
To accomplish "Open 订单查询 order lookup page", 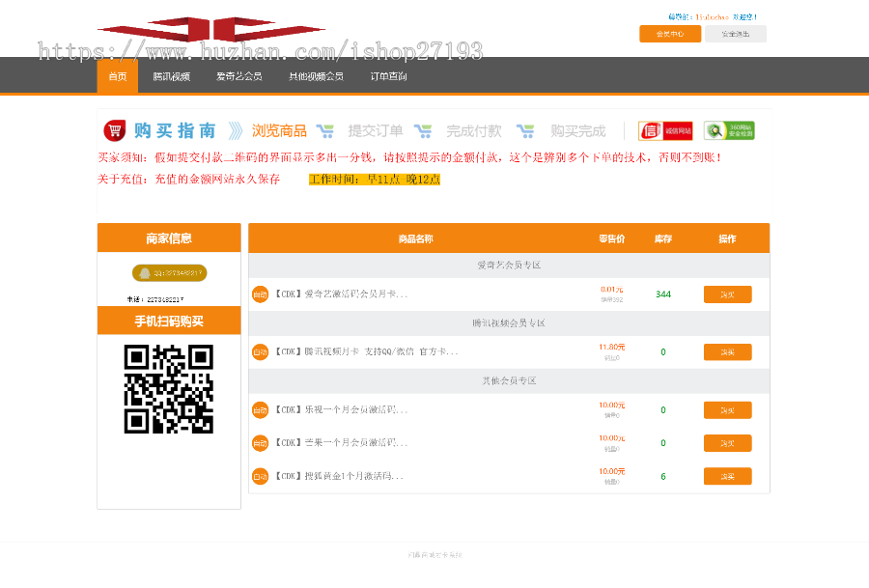I will [388, 76].
